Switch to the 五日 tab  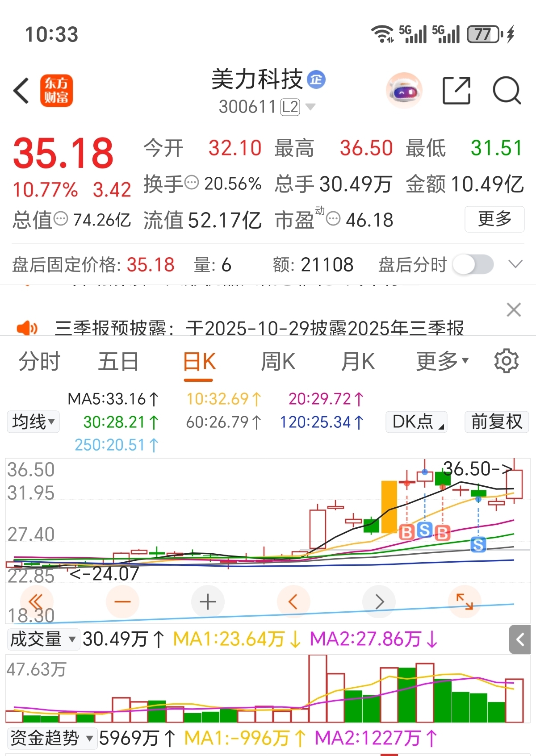click(x=119, y=361)
